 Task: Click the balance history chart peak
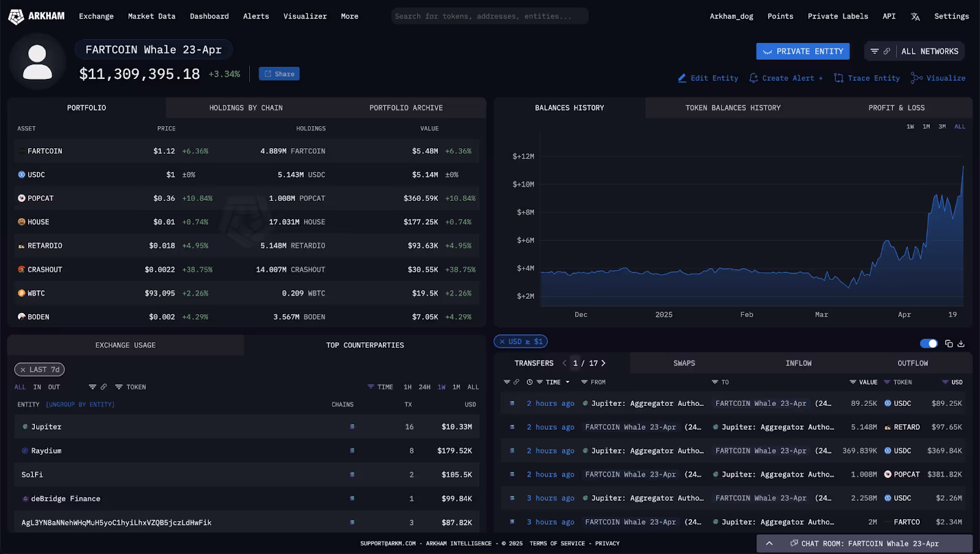click(x=963, y=167)
